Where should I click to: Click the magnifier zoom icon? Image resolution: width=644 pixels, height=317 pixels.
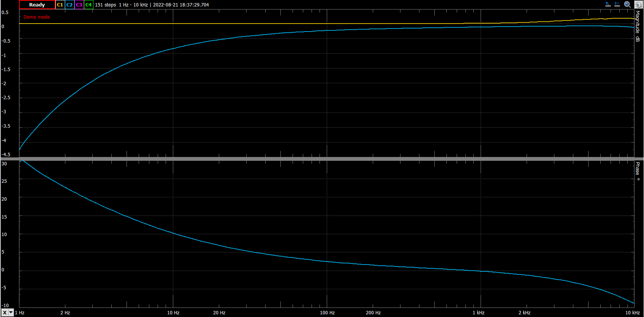(x=628, y=5)
